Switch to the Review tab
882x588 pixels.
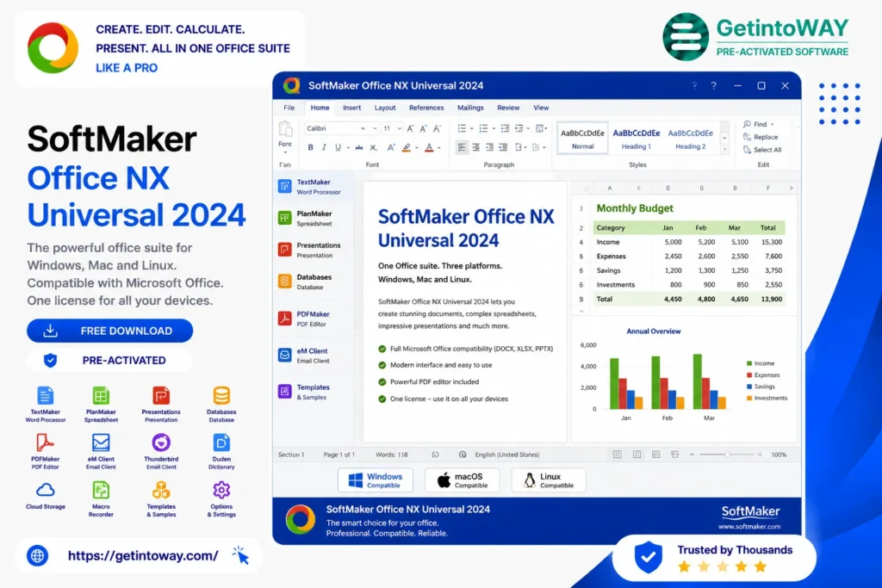(x=508, y=108)
